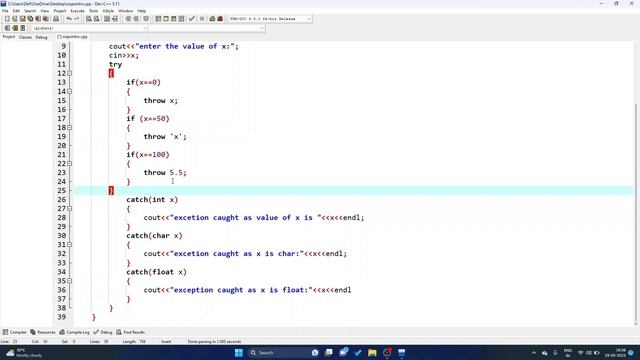
Task: Click the Unindent toolbar icon
Action: coord(136,19)
